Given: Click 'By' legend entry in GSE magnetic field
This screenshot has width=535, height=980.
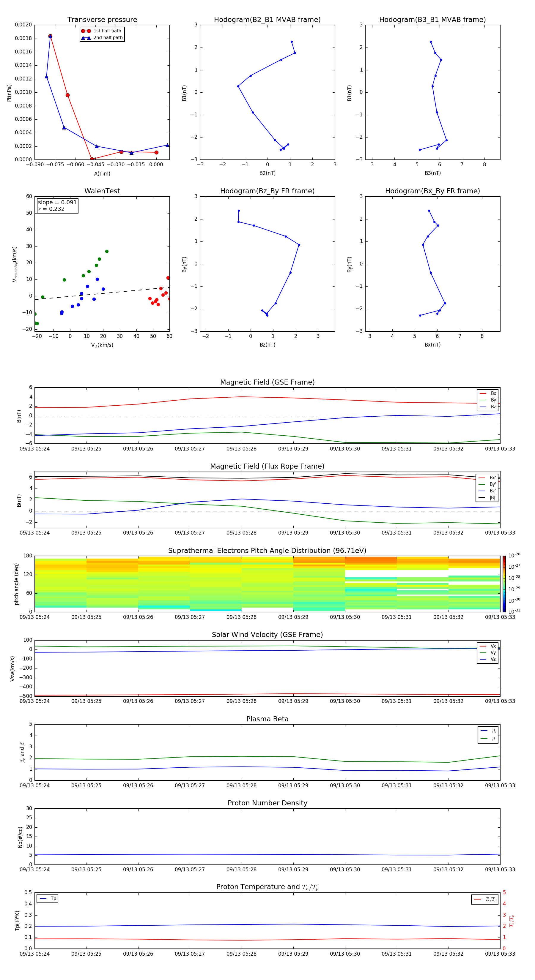Looking at the screenshot, I should click(488, 400).
